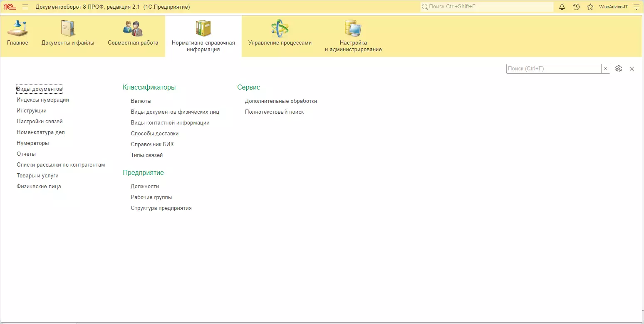Open Виды документов
This screenshot has height=324, width=644.
[x=40, y=89]
